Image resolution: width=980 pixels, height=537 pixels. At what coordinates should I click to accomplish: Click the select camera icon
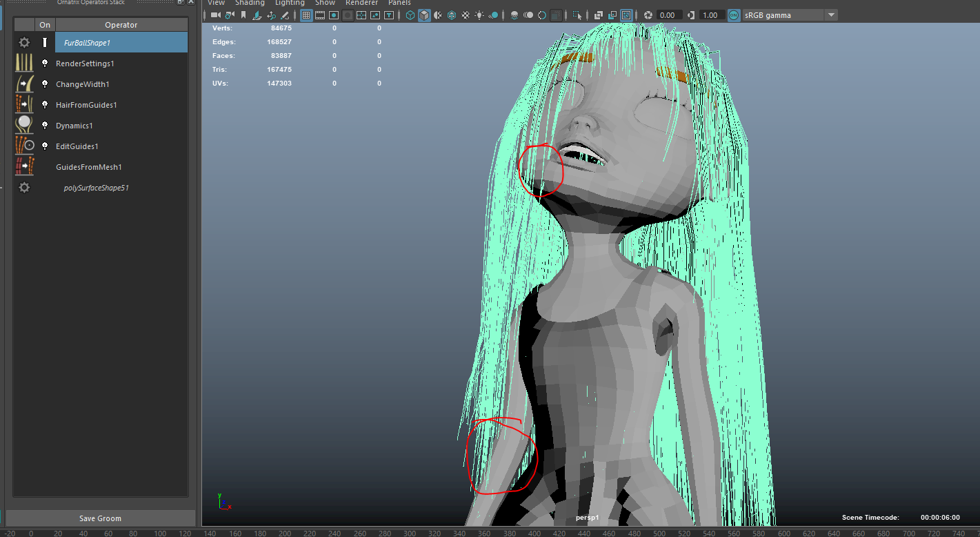[x=215, y=15]
